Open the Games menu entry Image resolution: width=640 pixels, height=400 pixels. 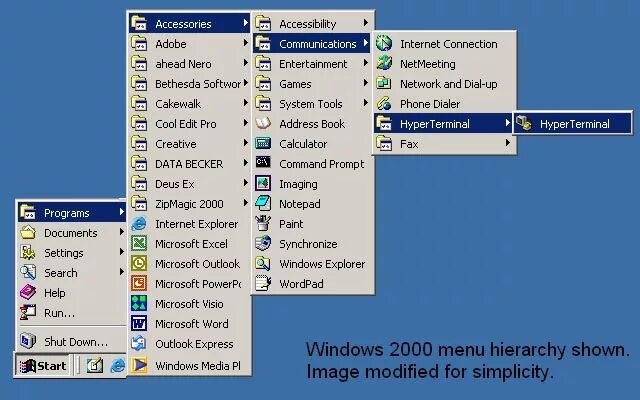(313, 84)
